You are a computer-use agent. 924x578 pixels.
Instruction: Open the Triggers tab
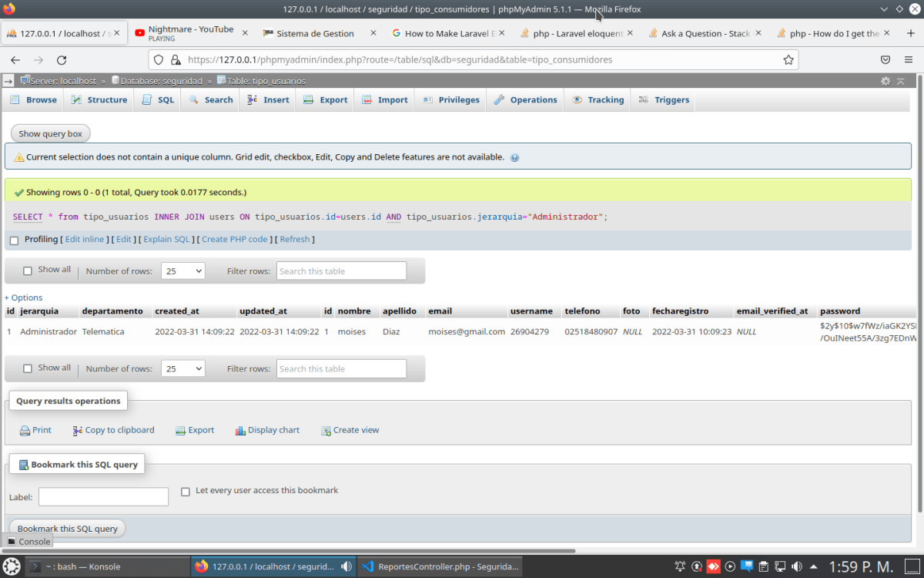(x=664, y=99)
